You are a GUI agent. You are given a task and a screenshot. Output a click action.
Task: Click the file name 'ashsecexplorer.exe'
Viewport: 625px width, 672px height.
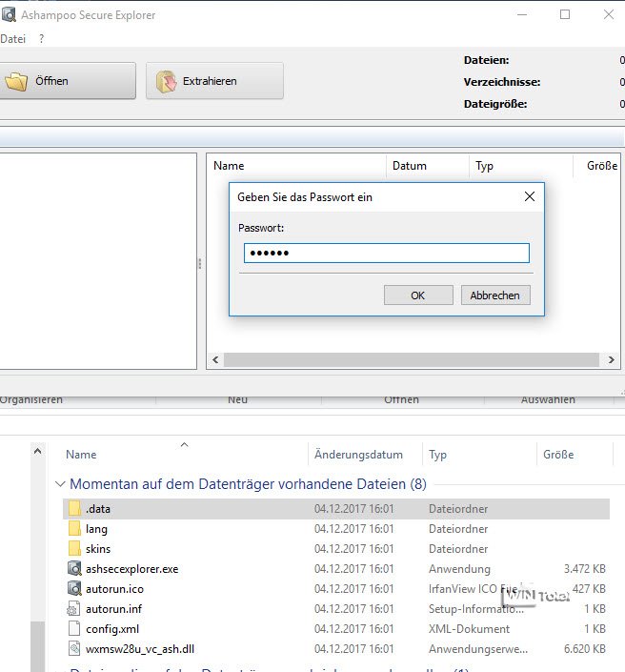point(131,569)
